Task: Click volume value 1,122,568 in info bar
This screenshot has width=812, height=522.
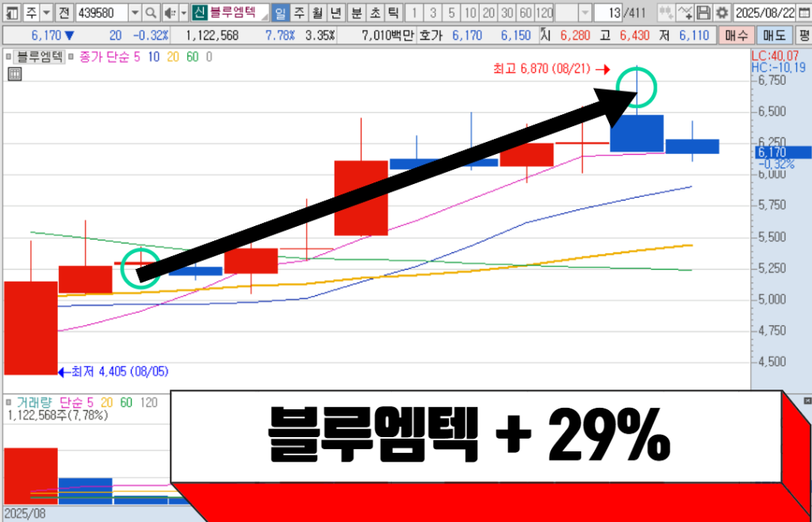Action: [x=211, y=36]
